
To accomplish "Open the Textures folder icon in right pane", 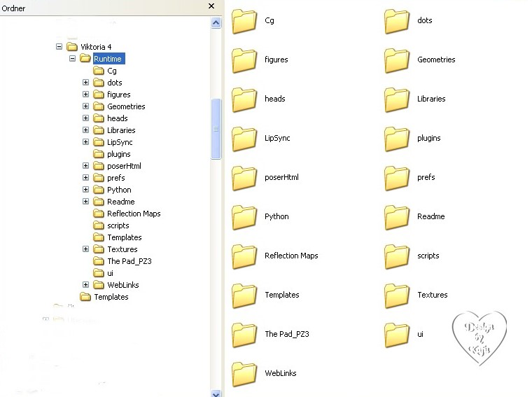I will (397, 296).
